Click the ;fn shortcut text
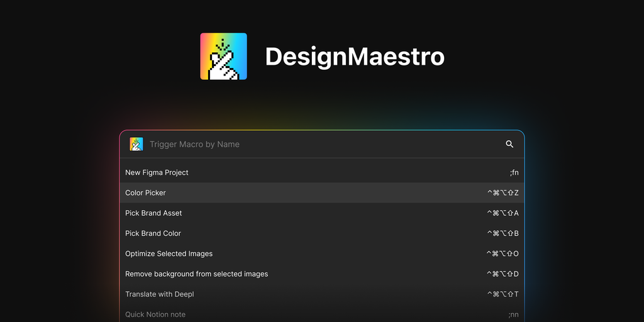644x322 pixels. coord(514,172)
